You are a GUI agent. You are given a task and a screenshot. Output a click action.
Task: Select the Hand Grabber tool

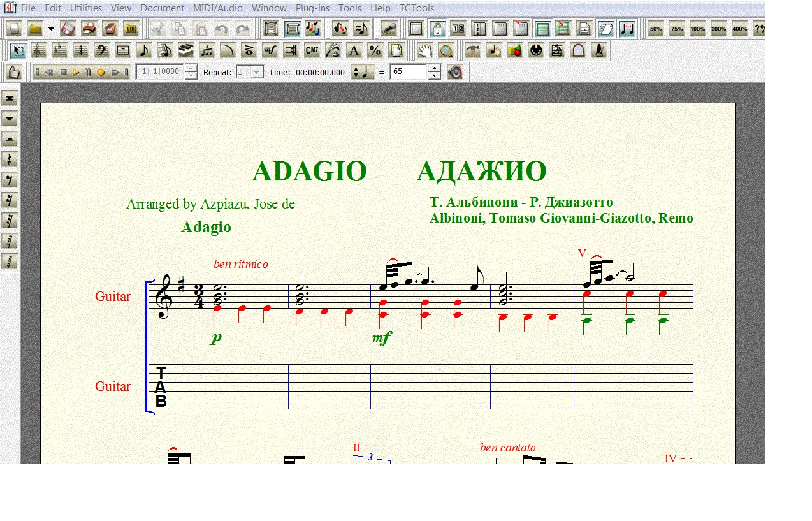[425, 50]
